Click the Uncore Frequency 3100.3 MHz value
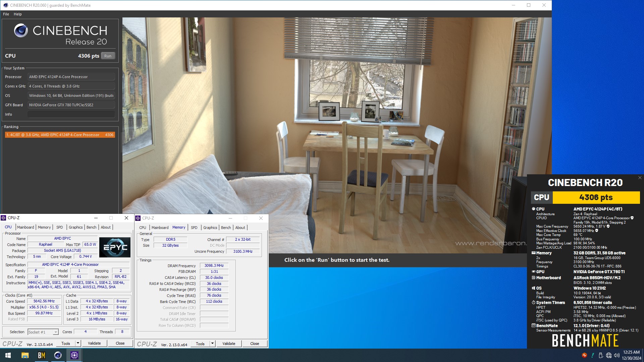The height and width of the screenshot is (362, 644). [243, 251]
